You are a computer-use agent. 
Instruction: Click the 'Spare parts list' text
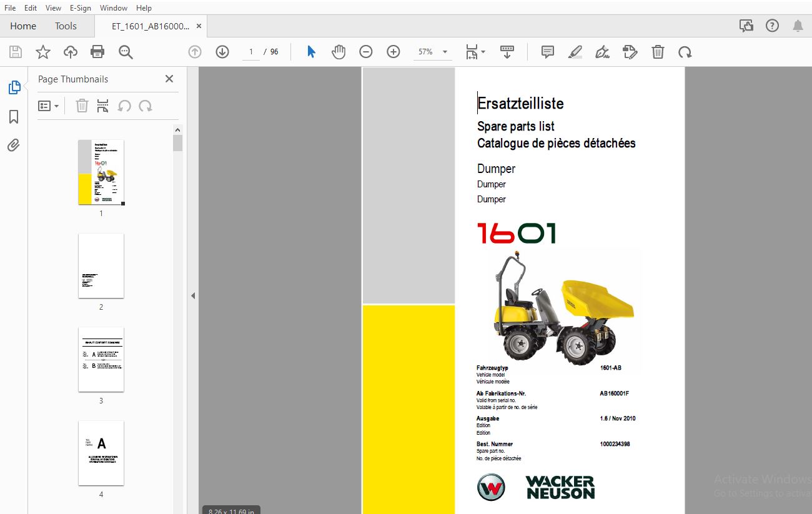coord(516,126)
